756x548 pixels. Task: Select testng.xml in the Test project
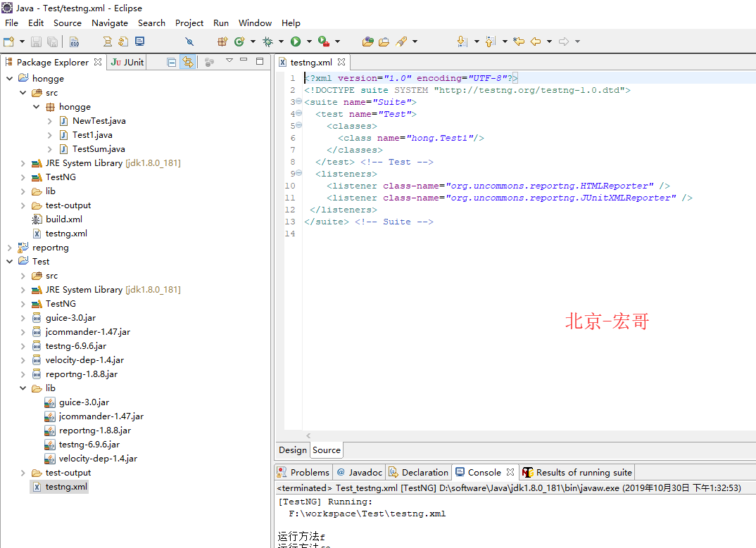[x=59, y=487]
